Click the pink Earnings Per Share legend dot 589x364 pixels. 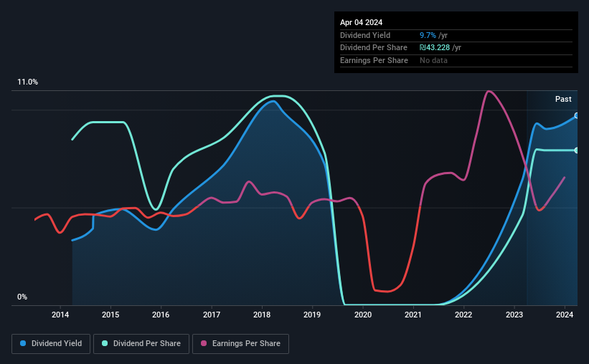[204, 343]
